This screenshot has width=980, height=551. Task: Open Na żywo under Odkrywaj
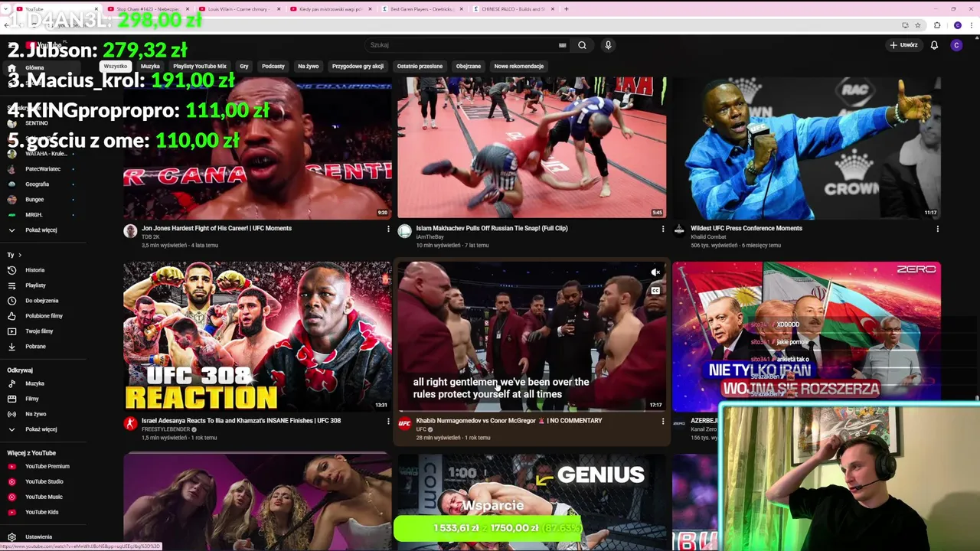pos(35,414)
